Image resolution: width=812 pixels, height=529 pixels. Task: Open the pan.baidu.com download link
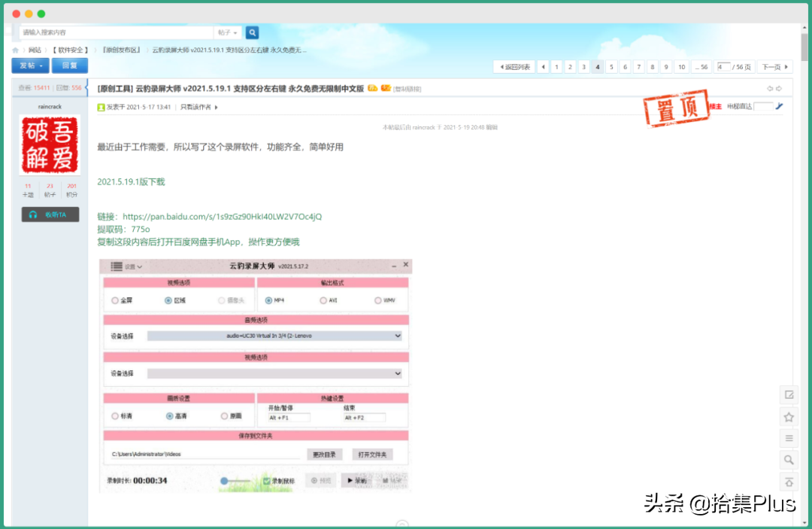(x=222, y=217)
